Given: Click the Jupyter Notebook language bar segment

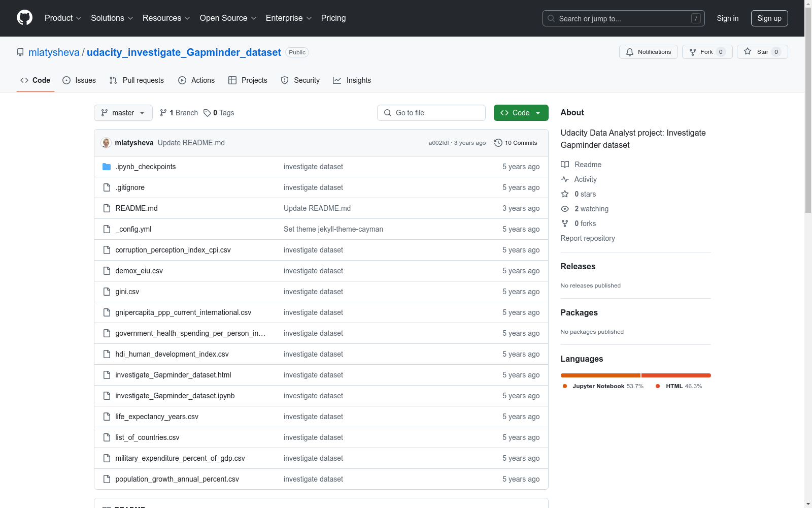Looking at the screenshot, I should coord(600,375).
